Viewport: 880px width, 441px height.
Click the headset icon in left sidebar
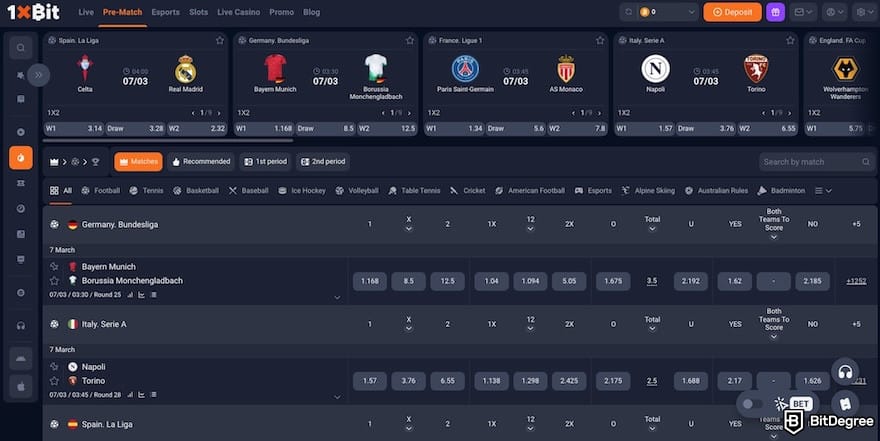[x=21, y=325]
